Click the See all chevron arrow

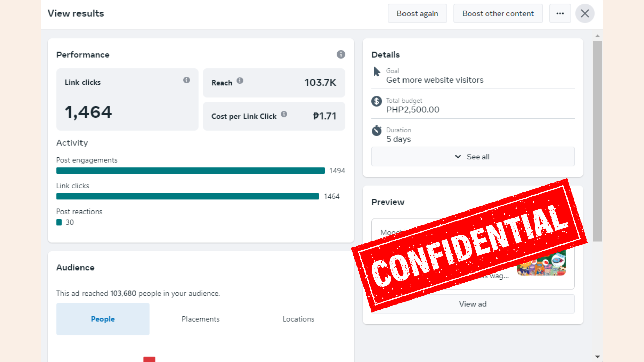tap(458, 157)
